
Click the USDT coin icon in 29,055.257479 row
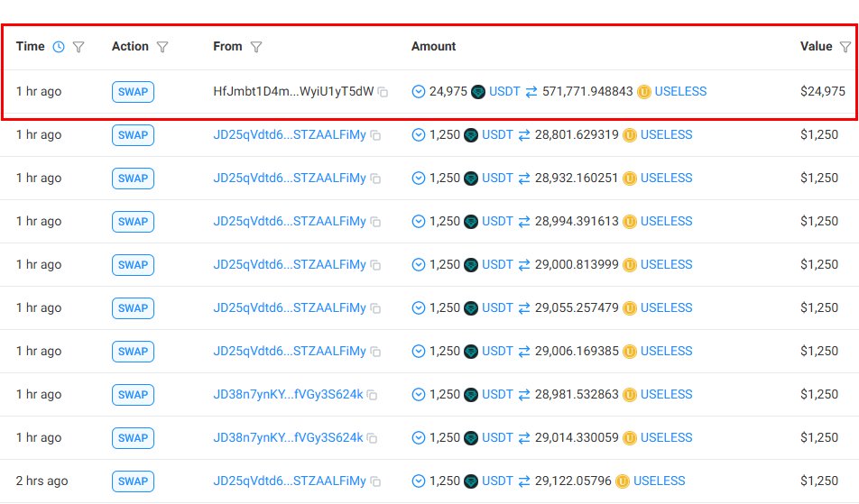coord(471,308)
